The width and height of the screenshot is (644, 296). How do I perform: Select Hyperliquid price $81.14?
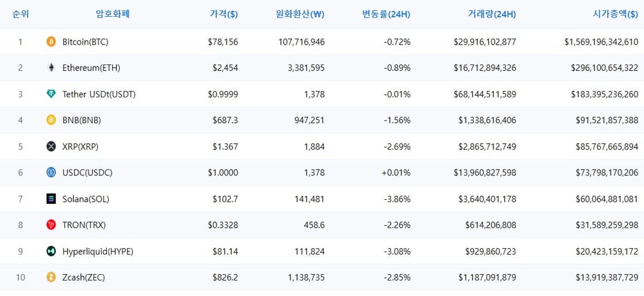point(225,252)
